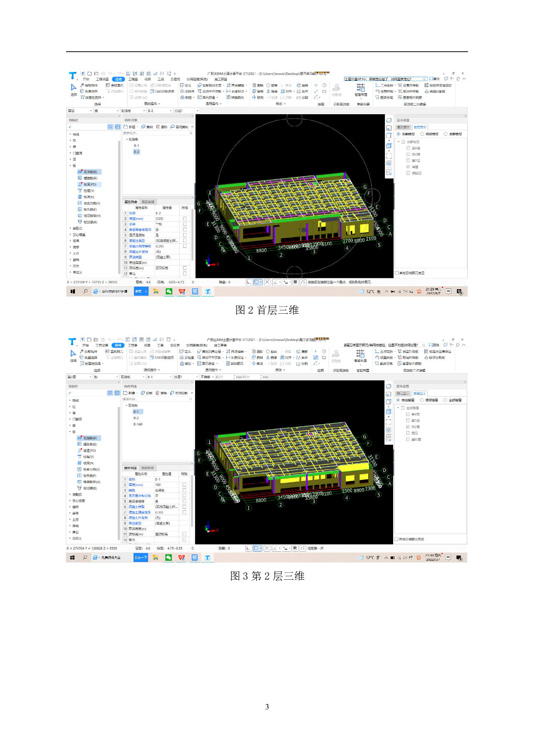Check the 第4层 checkbox in upper screenshot
Screen dimensions: 534x756
[x=408, y=148]
